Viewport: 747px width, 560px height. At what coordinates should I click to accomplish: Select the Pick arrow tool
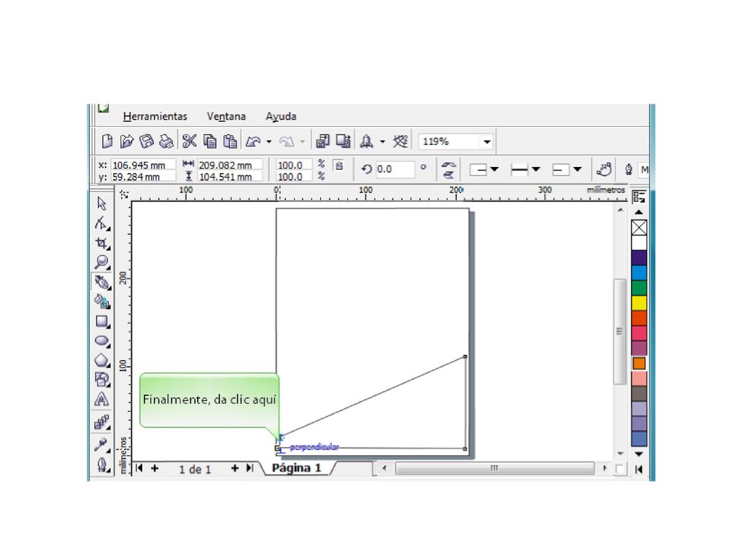[101, 203]
